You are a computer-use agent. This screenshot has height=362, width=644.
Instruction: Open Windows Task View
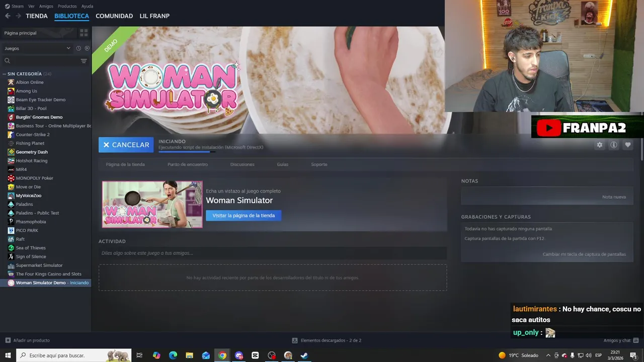pos(140,355)
